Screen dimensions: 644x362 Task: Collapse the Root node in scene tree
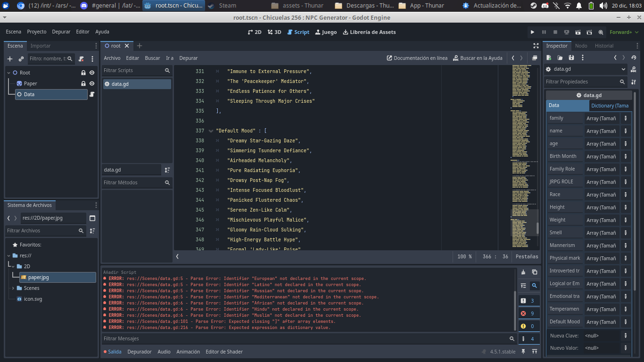pyautogui.click(x=9, y=73)
